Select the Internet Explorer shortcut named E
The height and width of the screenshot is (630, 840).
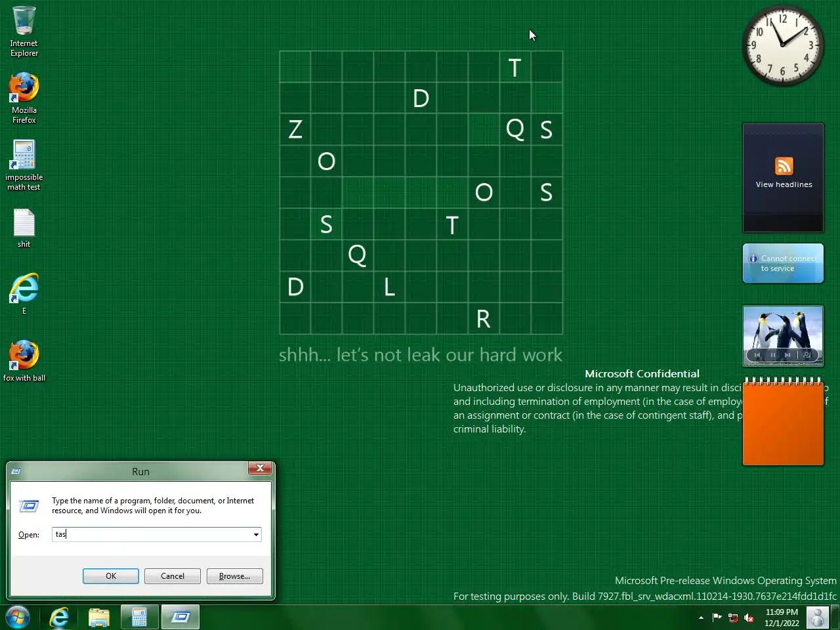24,294
